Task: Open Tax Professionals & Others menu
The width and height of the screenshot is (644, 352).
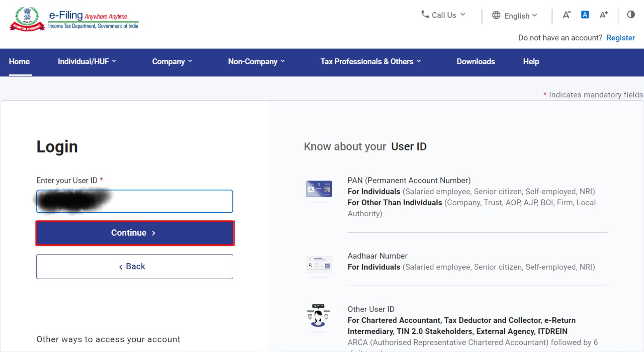Action: [371, 62]
